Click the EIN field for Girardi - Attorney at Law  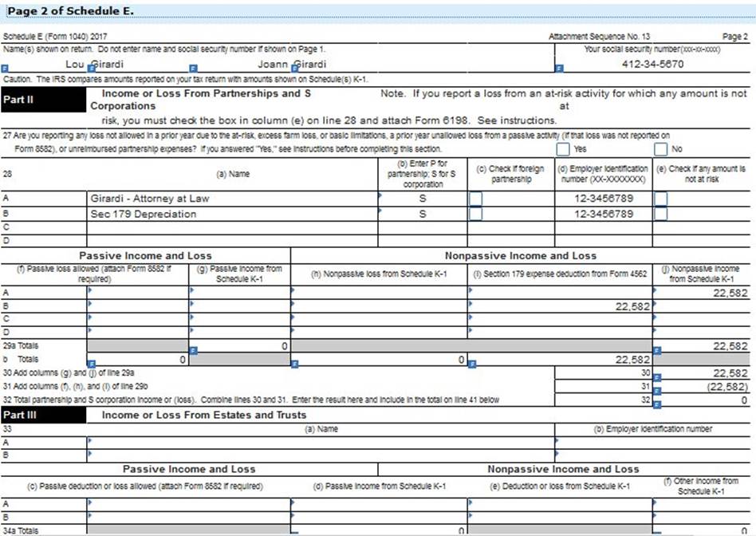click(604, 199)
